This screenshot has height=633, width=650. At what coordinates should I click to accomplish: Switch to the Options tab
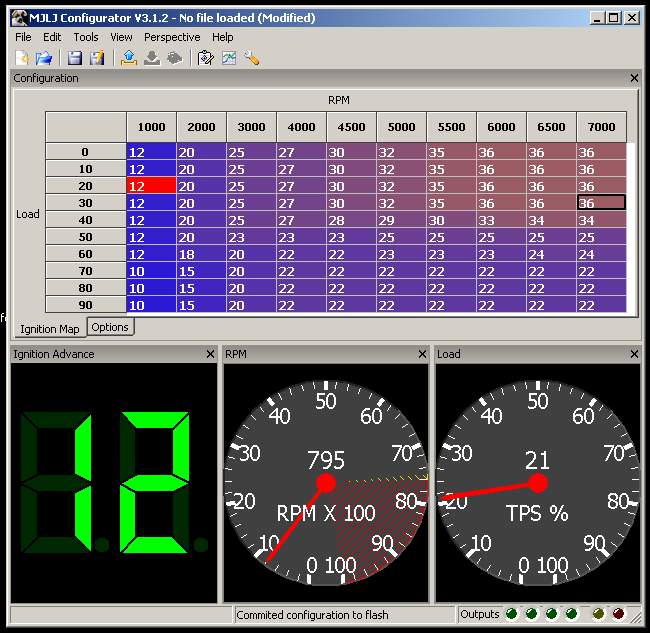(x=110, y=327)
